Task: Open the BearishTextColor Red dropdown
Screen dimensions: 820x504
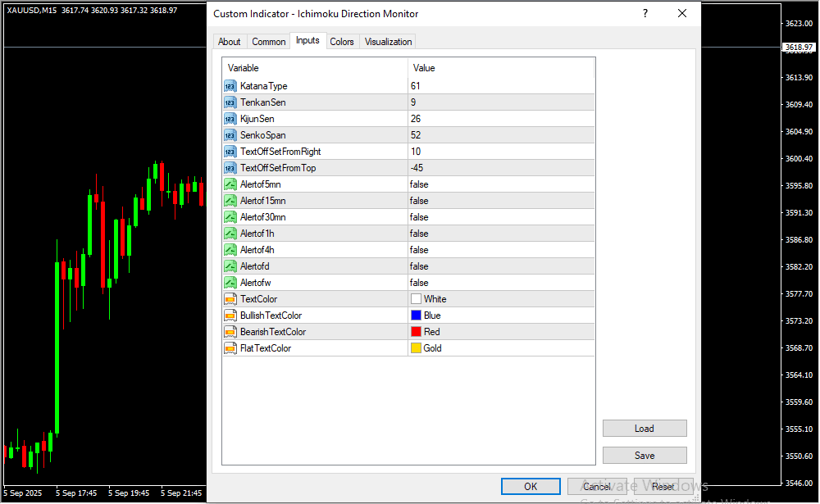Action: [x=500, y=332]
